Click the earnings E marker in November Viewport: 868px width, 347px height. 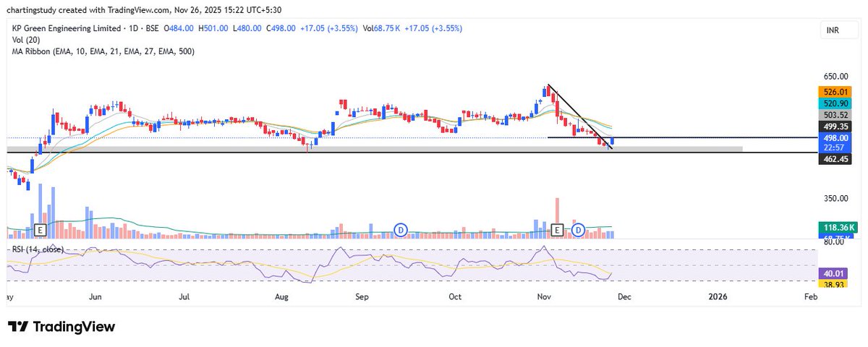(x=558, y=230)
